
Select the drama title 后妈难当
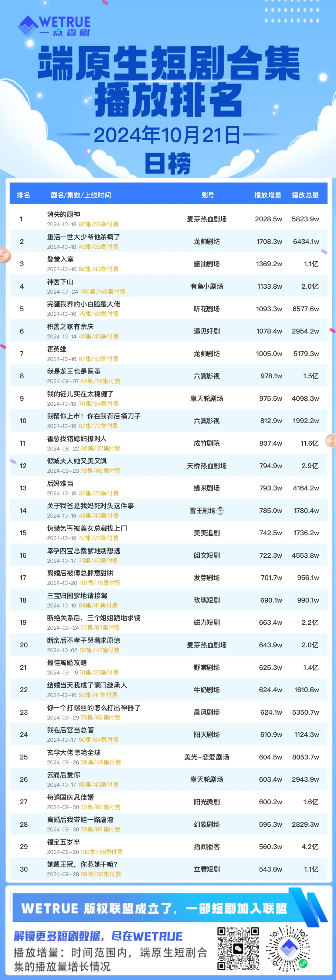click(x=60, y=484)
